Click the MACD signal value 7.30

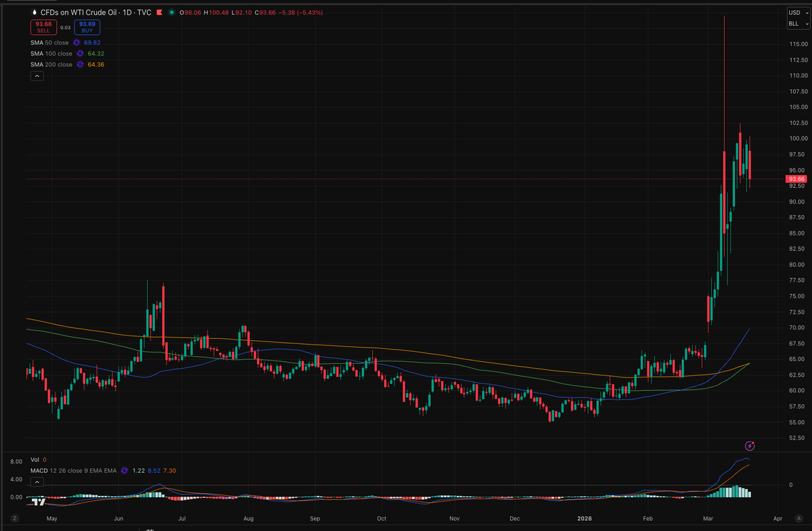170,470
